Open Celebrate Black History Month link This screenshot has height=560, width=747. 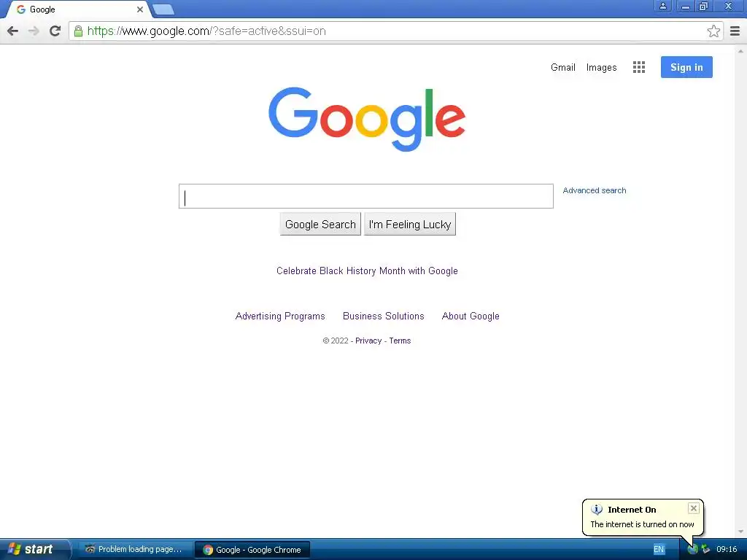(x=367, y=271)
